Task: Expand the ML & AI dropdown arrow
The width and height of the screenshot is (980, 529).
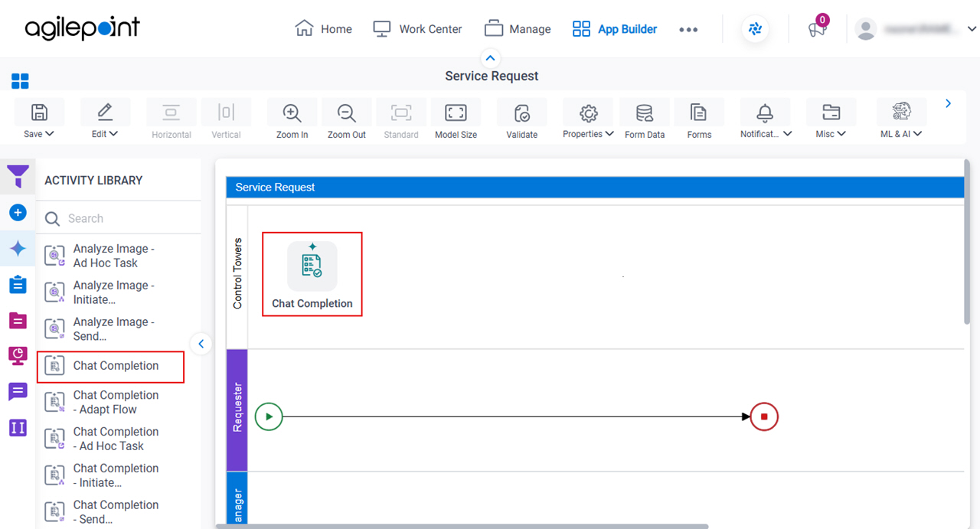Action: tap(917, 134)
